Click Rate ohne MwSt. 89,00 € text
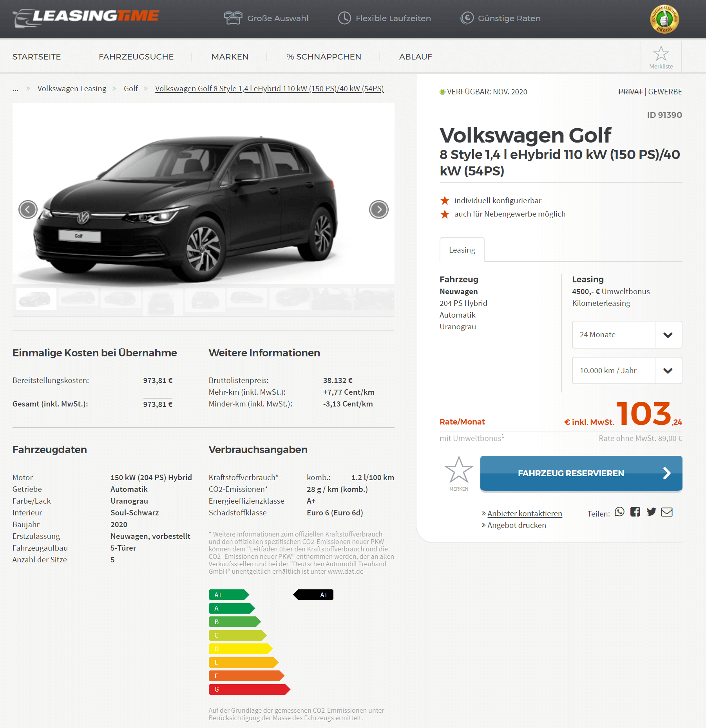The width and height of the screenshot is (706, 728). (640, 438)
